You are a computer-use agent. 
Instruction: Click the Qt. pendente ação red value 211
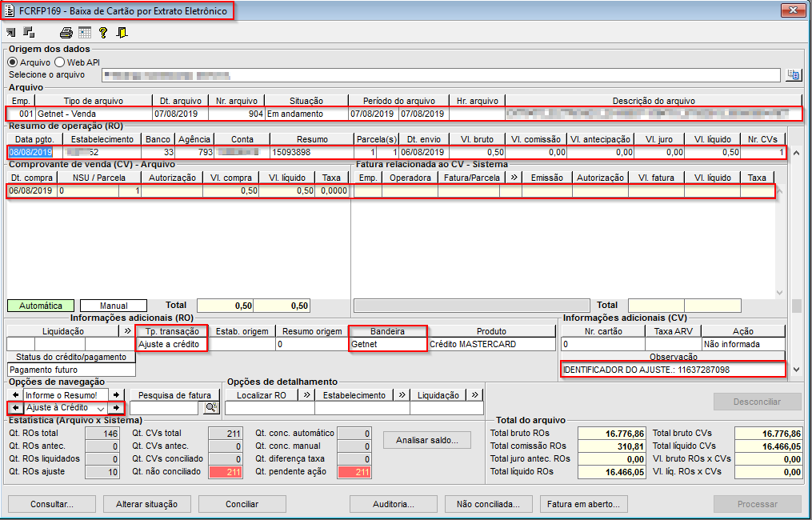tap(354, 472)
